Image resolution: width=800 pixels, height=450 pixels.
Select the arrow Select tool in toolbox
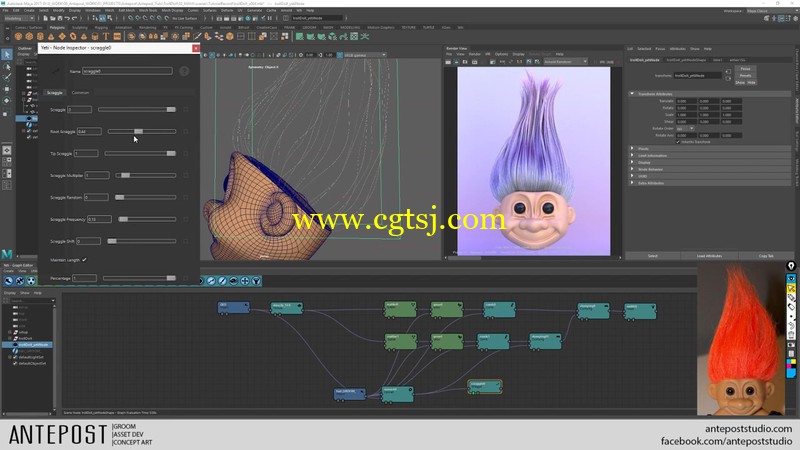[7, 55]
